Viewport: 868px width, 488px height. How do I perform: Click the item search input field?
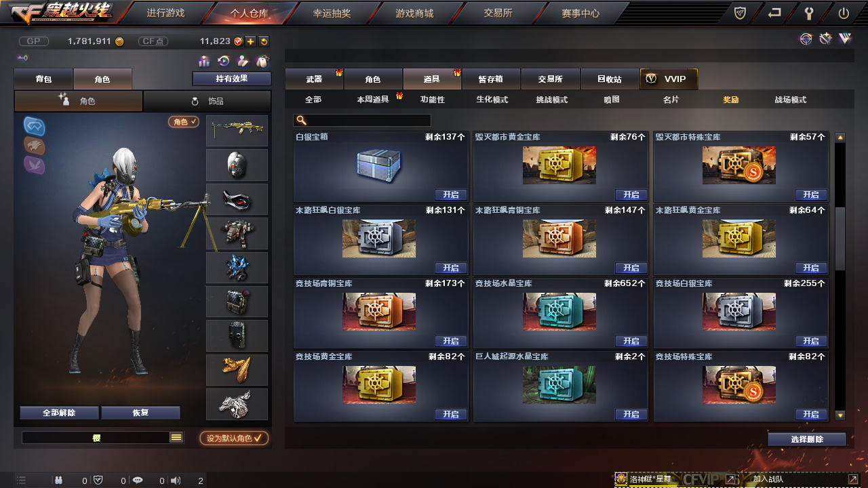coord(362,120)
